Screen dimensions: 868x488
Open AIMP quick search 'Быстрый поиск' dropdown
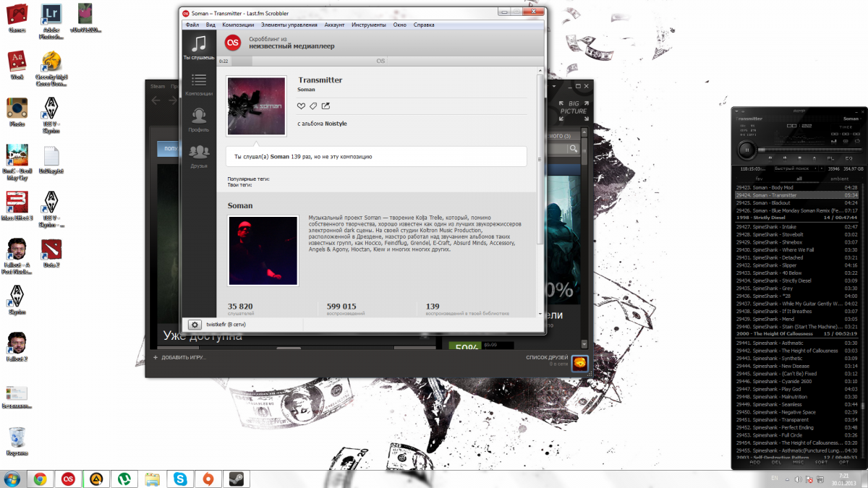[796, 168]
